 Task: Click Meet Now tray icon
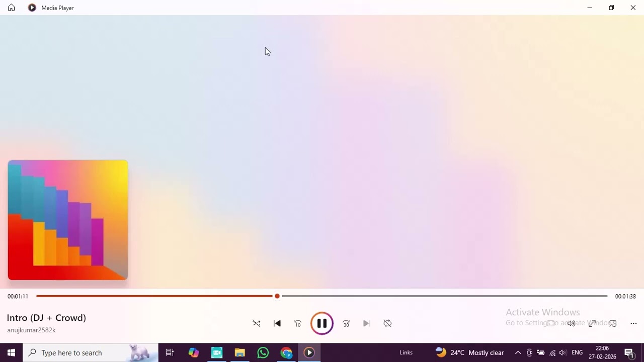[529, 352]
